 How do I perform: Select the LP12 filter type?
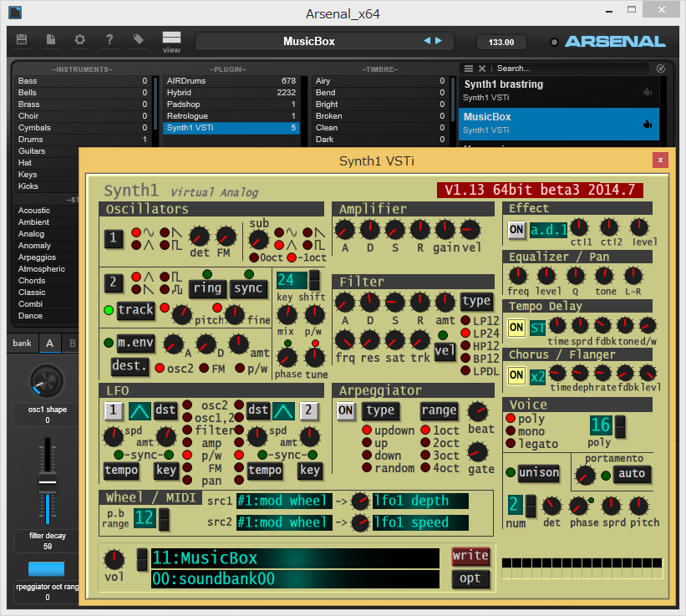tap(465, 320)
